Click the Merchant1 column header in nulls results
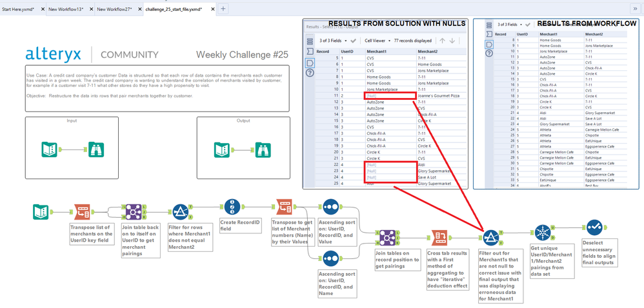Viewport: 644px width, 308px height. pyautogui.click(x=389, y=52)
